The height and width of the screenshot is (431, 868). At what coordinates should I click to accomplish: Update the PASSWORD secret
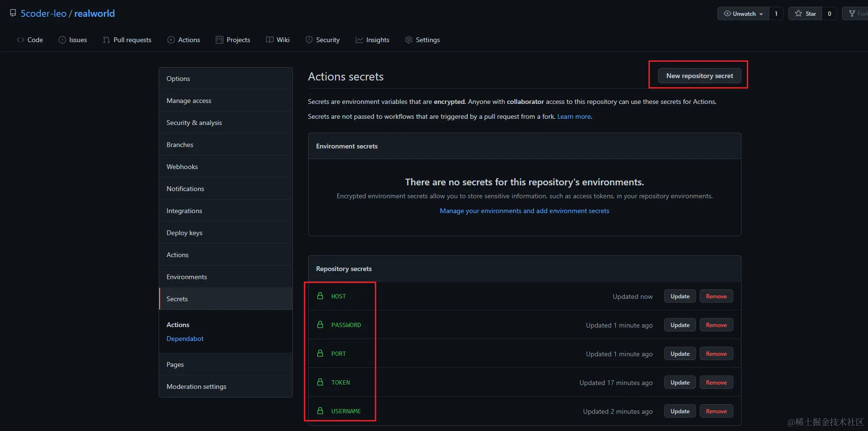click(680, 325)
